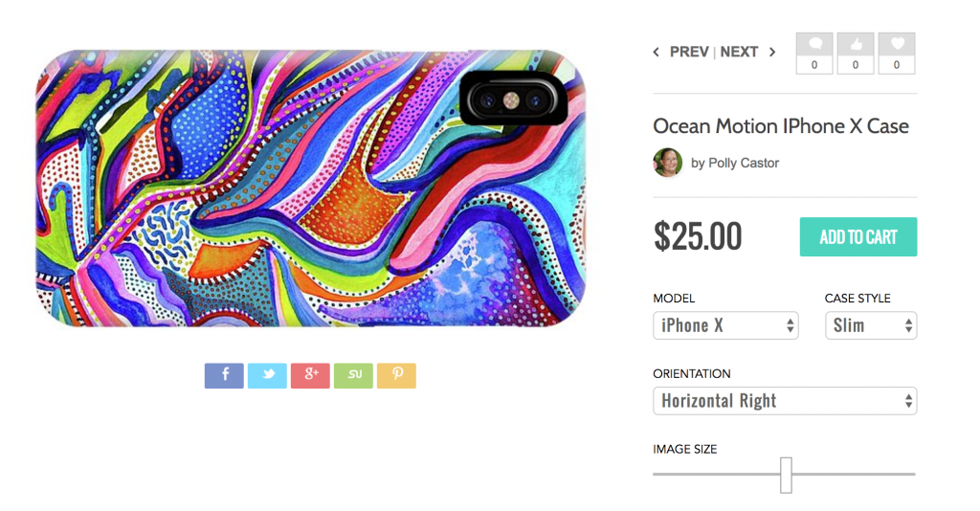Go to previous product arrow

pos(657,52)
